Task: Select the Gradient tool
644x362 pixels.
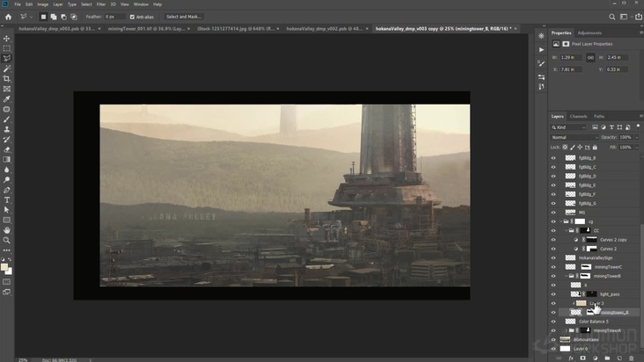Action: [x=6, y=160]
